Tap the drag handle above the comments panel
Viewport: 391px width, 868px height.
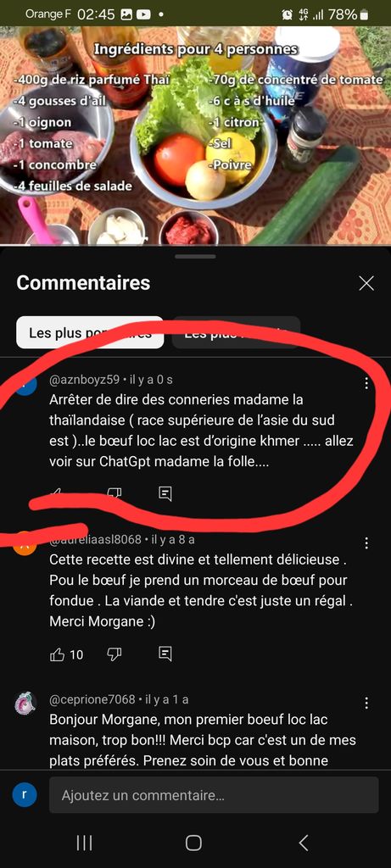[195, 257]
